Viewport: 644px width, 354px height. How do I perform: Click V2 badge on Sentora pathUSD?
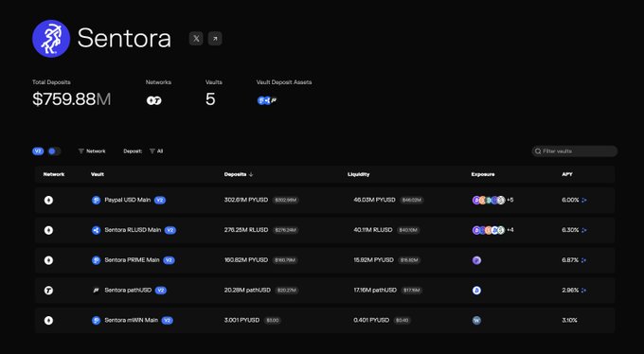point(161,290)
